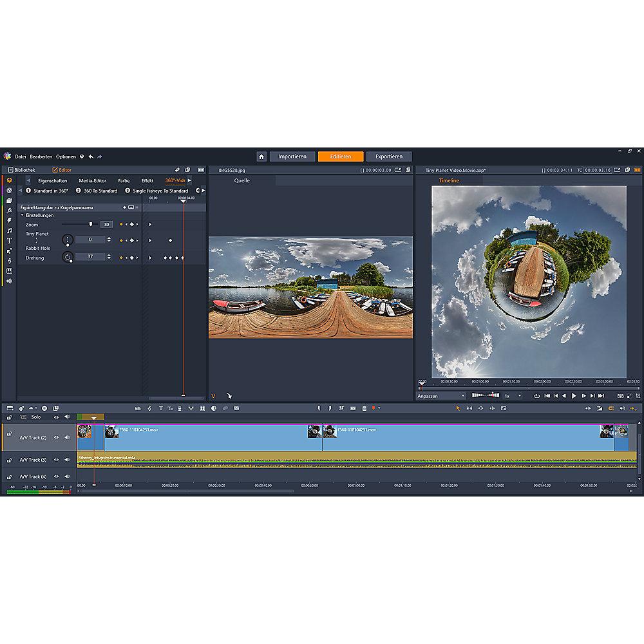Viewport: 644px width, 644px height.
Task: Open the Datei menu
Action: tap(21, 156)
